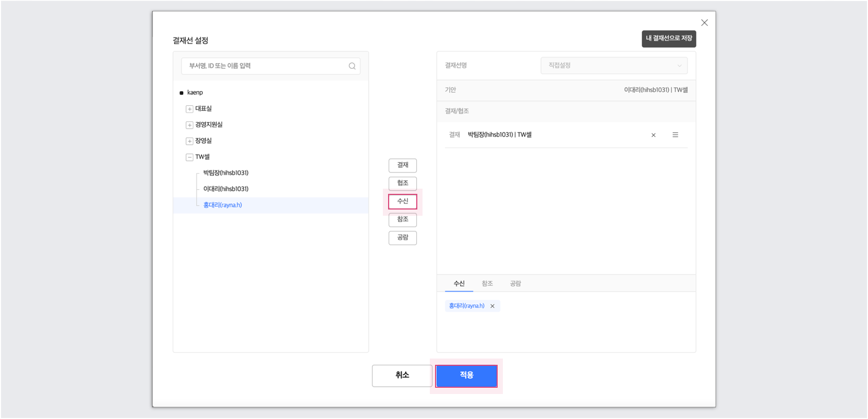This screenshot has height=419, width=868.
Task: Expand the 대표실 department
Action: 189,109
